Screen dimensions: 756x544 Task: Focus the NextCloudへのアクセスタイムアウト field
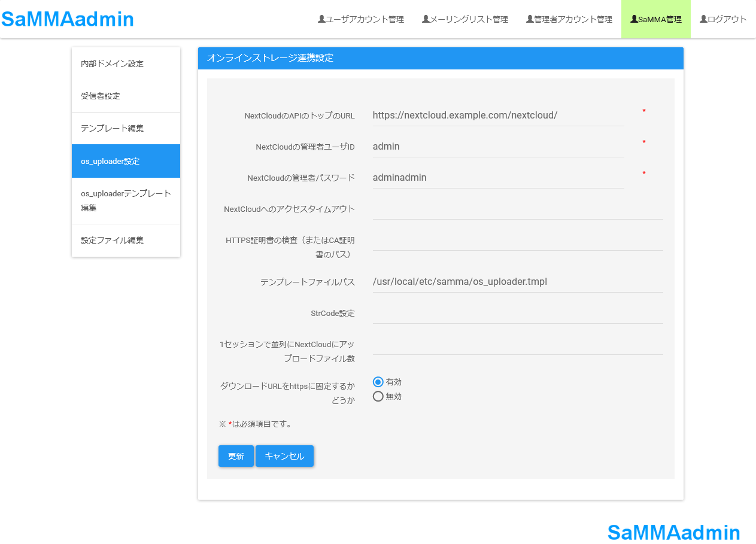tap(517, 208)
